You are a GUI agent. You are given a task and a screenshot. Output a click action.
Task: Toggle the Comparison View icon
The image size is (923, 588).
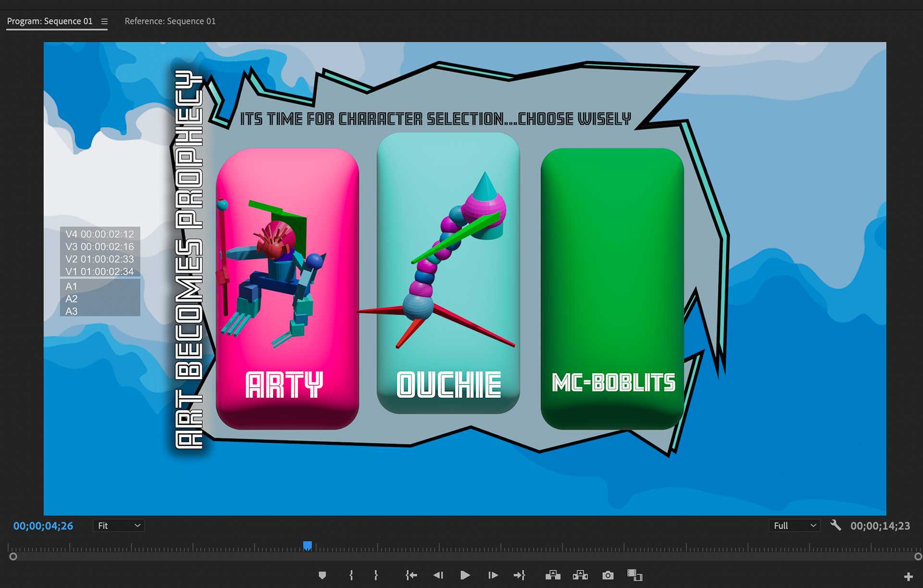(635, 575)
